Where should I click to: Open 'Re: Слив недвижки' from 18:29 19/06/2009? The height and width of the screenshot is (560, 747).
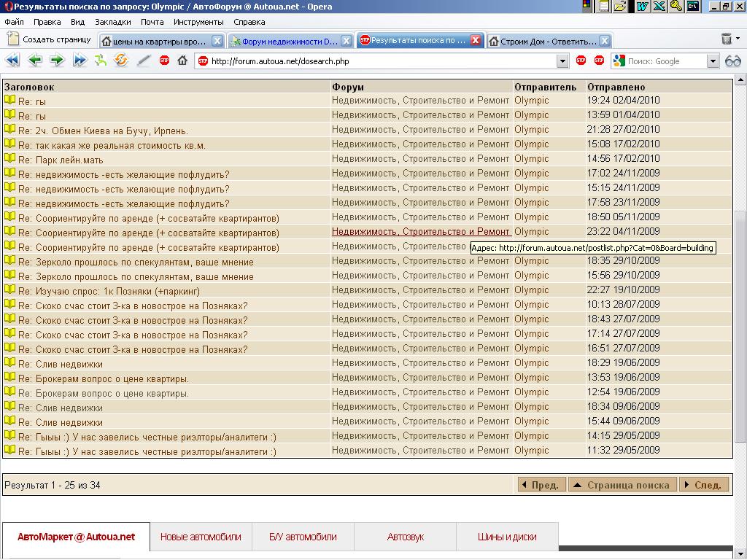click(x=60, y=364)
